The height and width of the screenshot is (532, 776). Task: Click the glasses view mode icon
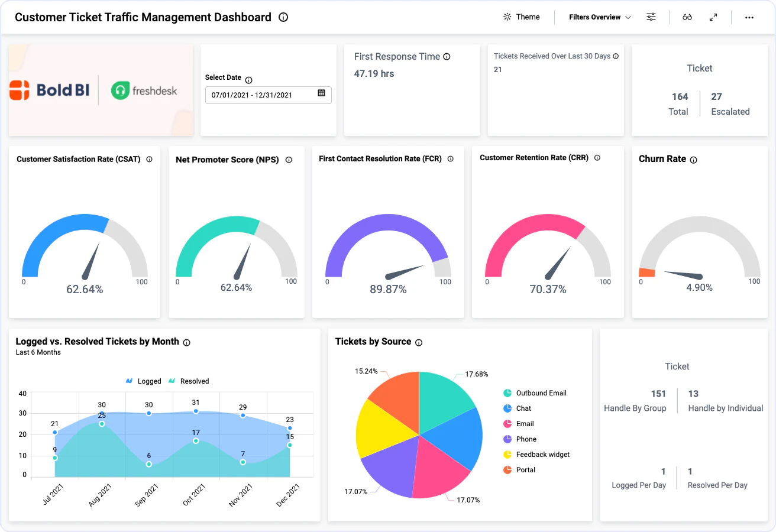click(x=687, y=17)
